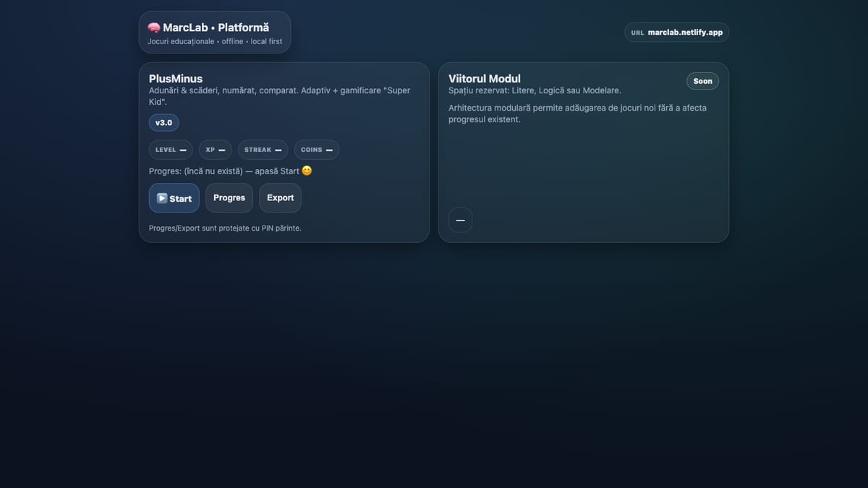Click the PlusMinus card title

[176, 79]
